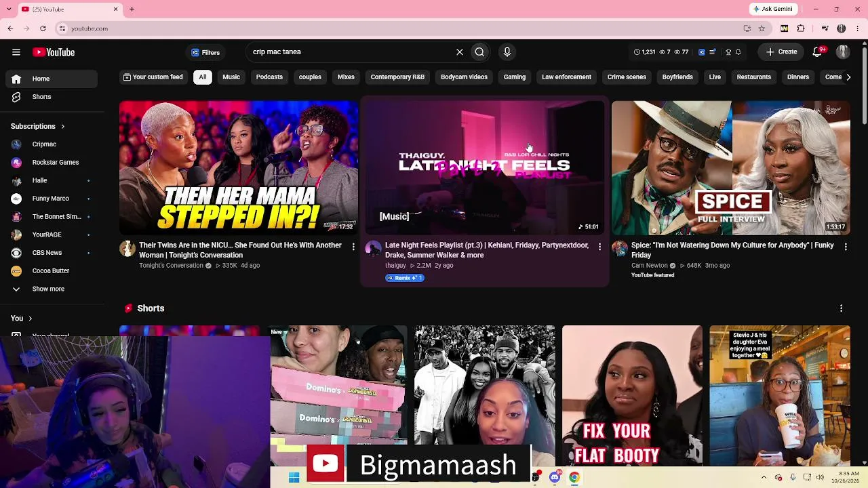The width and height of the screenshot is (868, 488).
Task: Open Late Night Feels playlist thumbnail
Action: click(x=484, y=168)
